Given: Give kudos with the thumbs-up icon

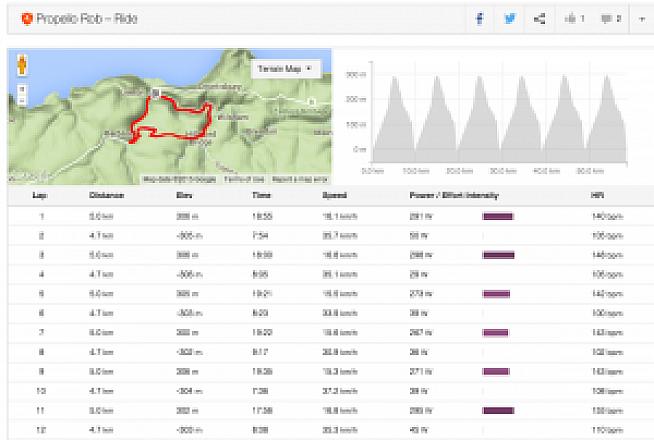Looking at the screenshot, I should point(574,18).
